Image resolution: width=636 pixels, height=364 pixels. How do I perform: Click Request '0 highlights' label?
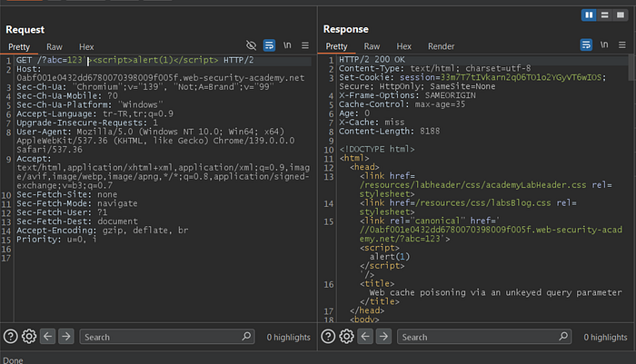click(288, 338)
